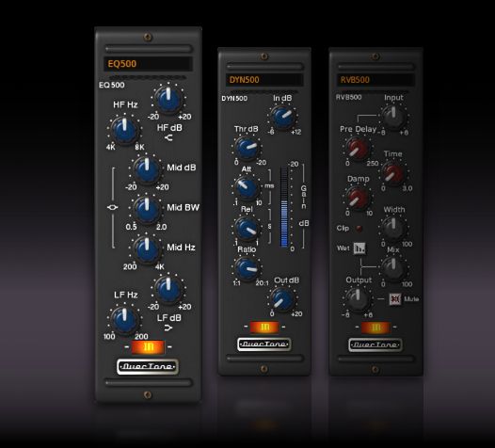Click the RVB500 module title label

[348, 97]
